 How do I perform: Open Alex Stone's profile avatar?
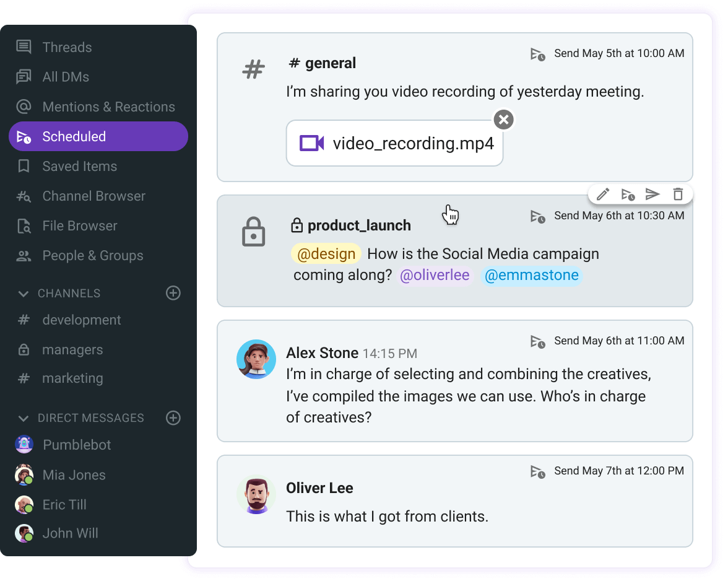[256, 359]
